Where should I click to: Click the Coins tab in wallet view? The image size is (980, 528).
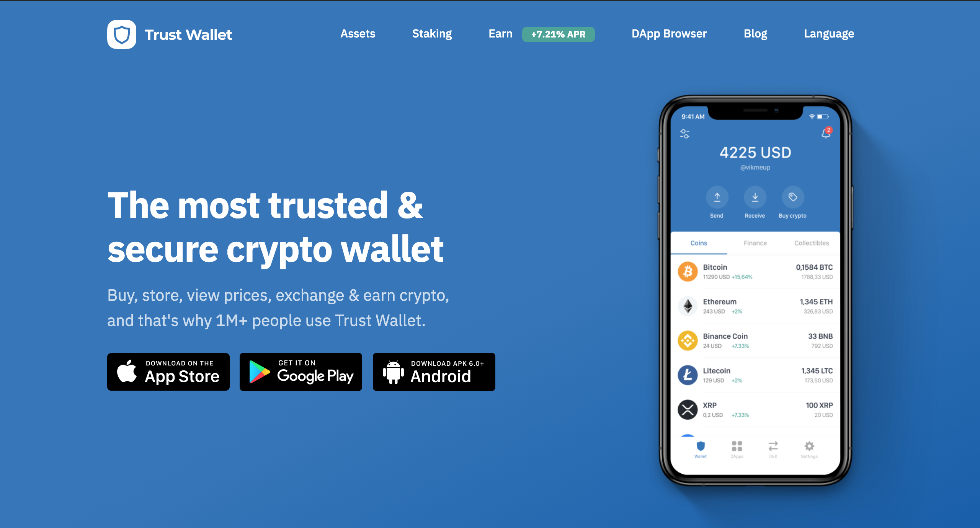698,242
